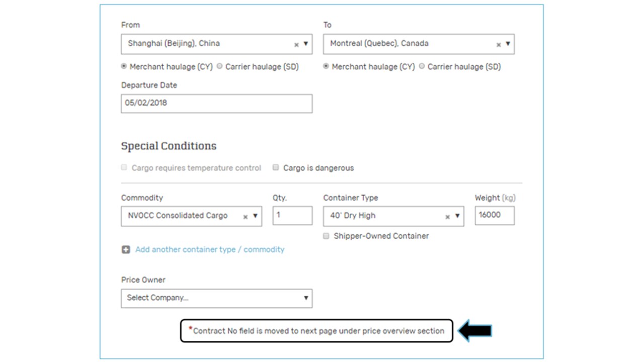Select Carrier haulage (SD) for origin

(x=219, y=66)
